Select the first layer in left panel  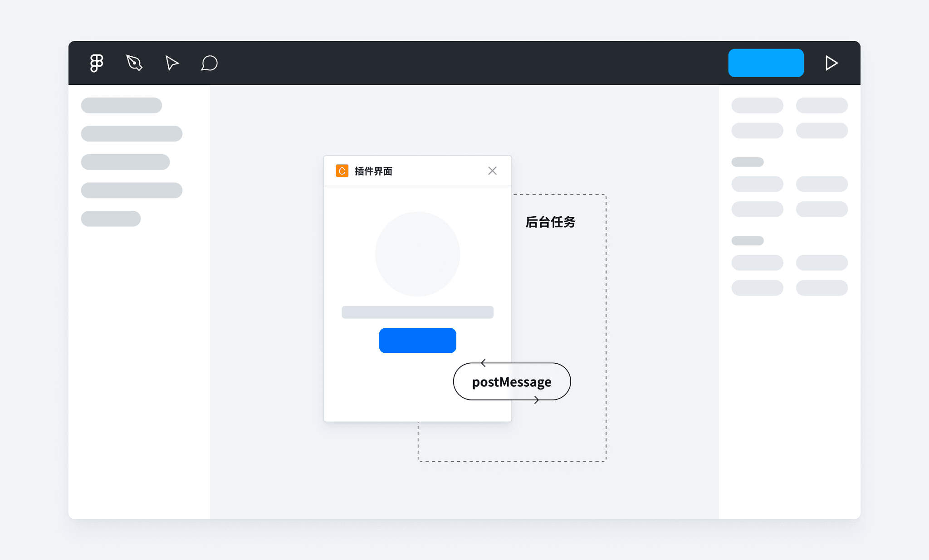point(121,105)
